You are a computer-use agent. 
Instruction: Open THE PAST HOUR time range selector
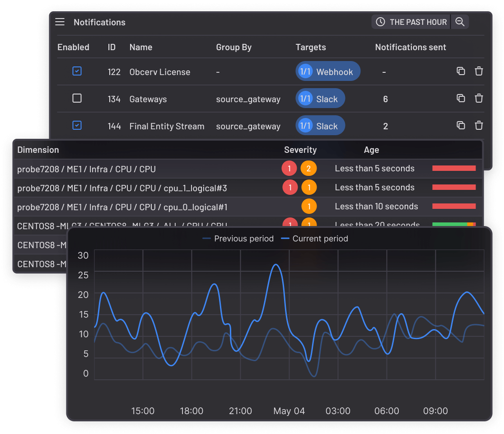point(411,22)
